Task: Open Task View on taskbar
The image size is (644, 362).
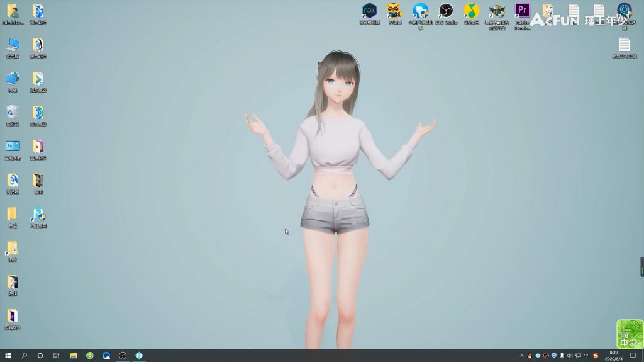Action: (x=56, y=356)
